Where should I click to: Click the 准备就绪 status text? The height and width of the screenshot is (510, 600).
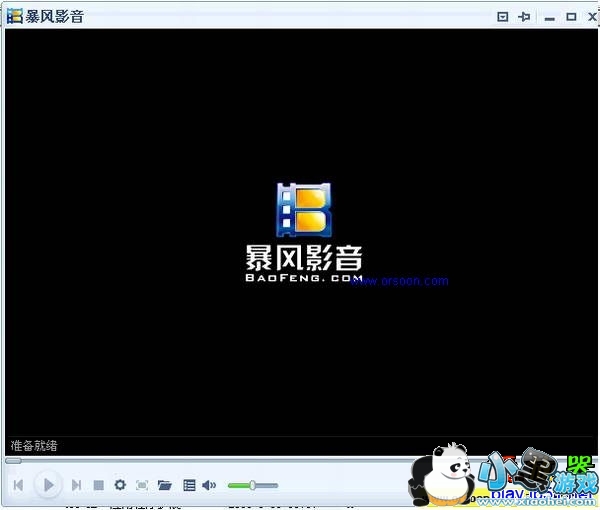(x=34, y=445)
